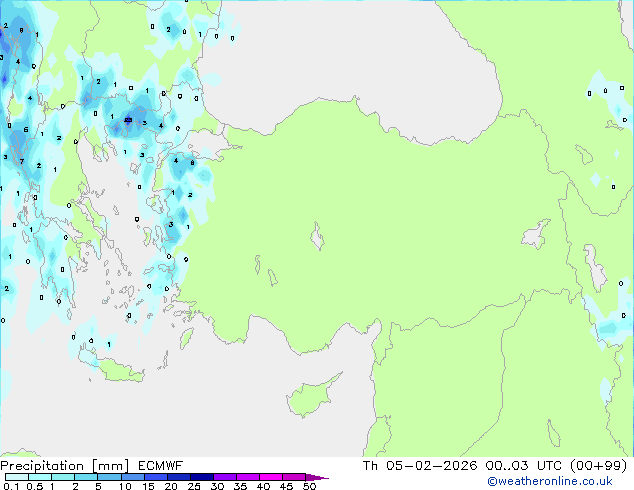Click the weatheronline.co.uk copyright link
634x490 pixels.
point(550,481)
